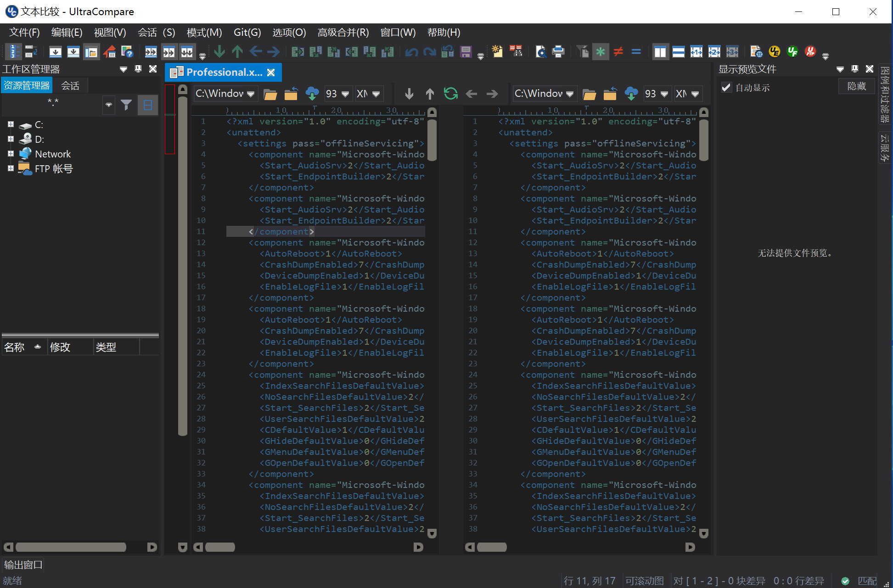Open right pane XML syntax dropdown
This screenshot has width=893, height=588.
[695, 94]
